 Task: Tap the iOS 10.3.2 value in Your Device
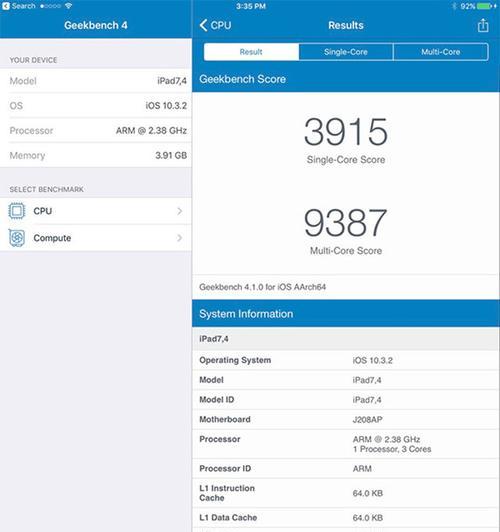(166, 106)
